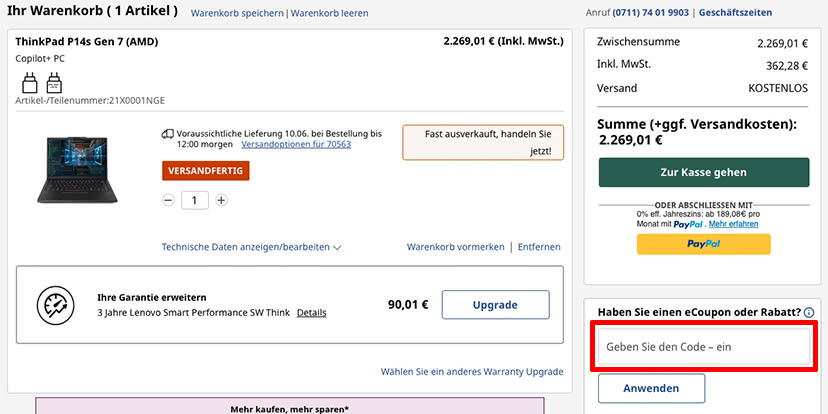The height and width of the screenshot is (414, 828).
Task: Click the Anwenden button
Action: pos(651,389)
